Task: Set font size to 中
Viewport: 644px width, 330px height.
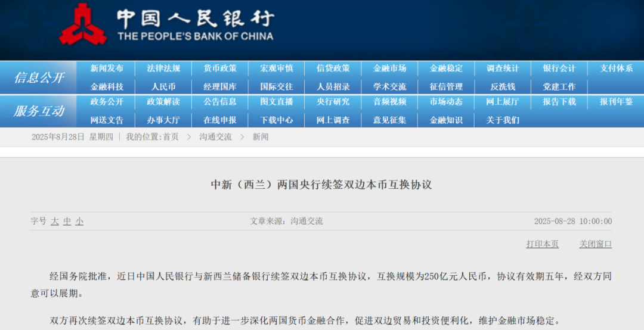Action: [x=67, y=222]
